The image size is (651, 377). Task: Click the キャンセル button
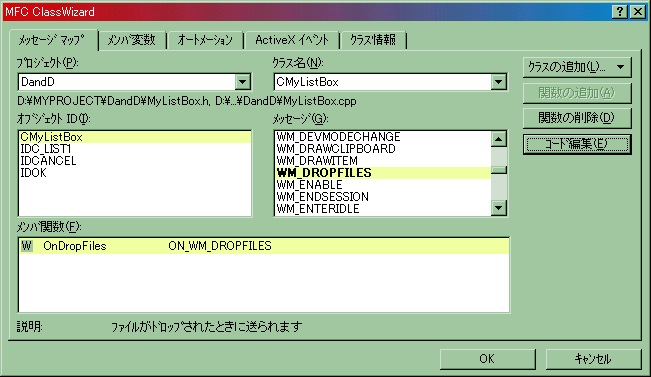[x=593, y=359]
